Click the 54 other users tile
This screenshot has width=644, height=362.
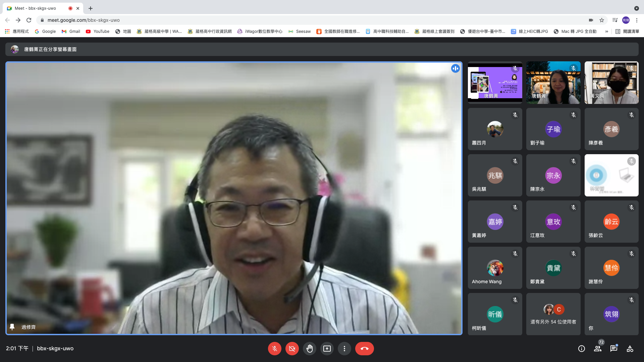[x=553, y=314]
